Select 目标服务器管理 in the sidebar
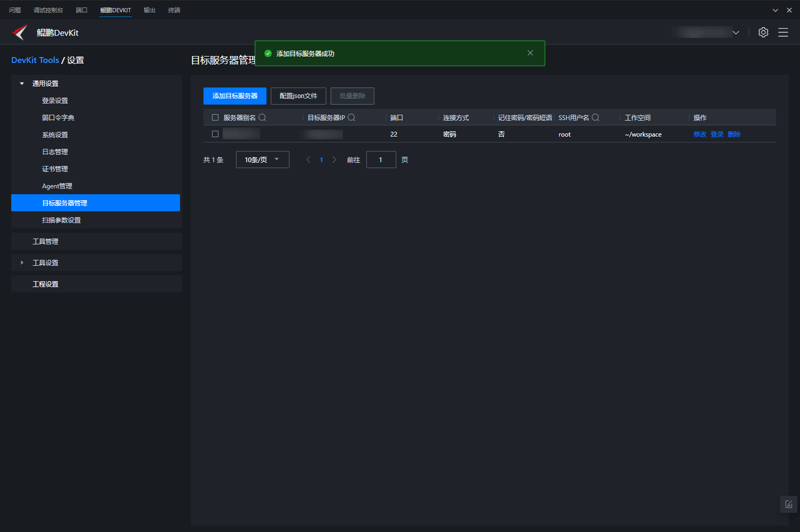Screen dimensions: 800x532 (x=96, y=203)
